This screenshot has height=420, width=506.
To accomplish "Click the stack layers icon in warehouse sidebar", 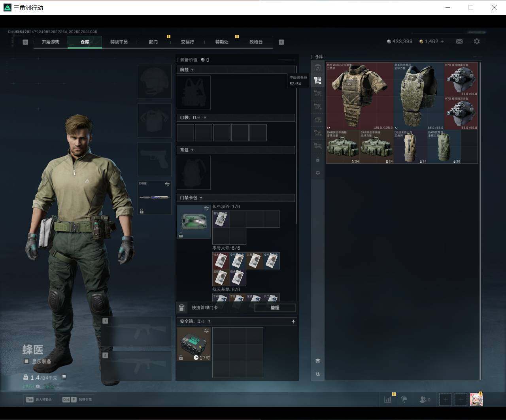I will (318, 361).
